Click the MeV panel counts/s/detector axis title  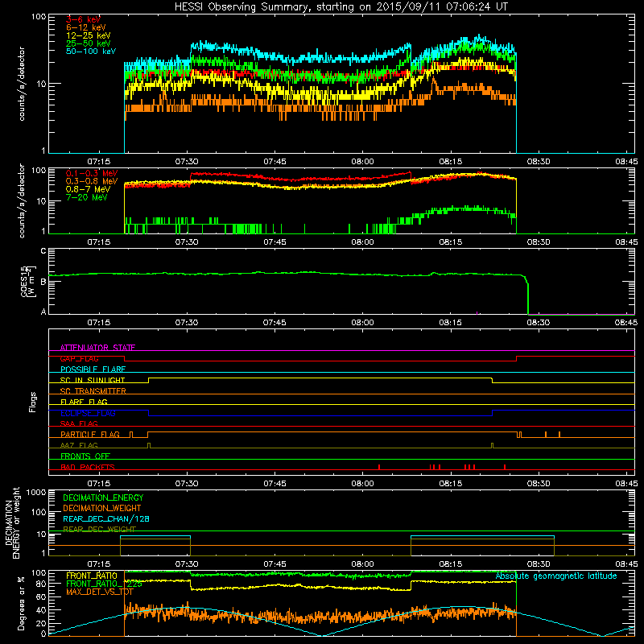pos(22,200)
